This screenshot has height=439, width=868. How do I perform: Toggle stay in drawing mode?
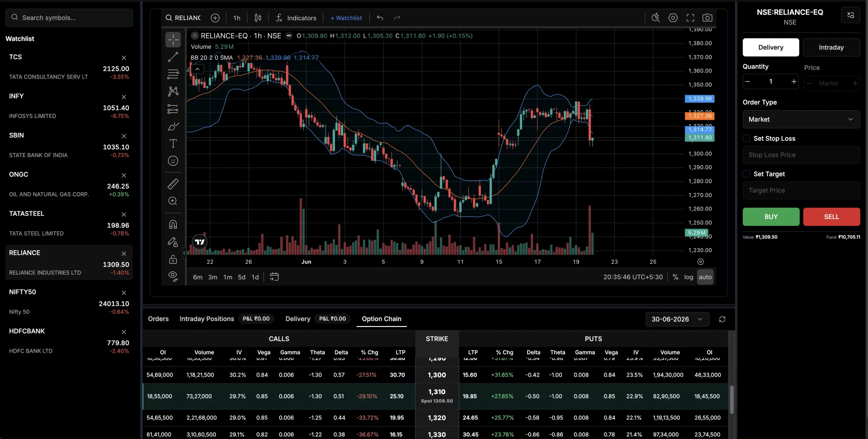[173, 242]
